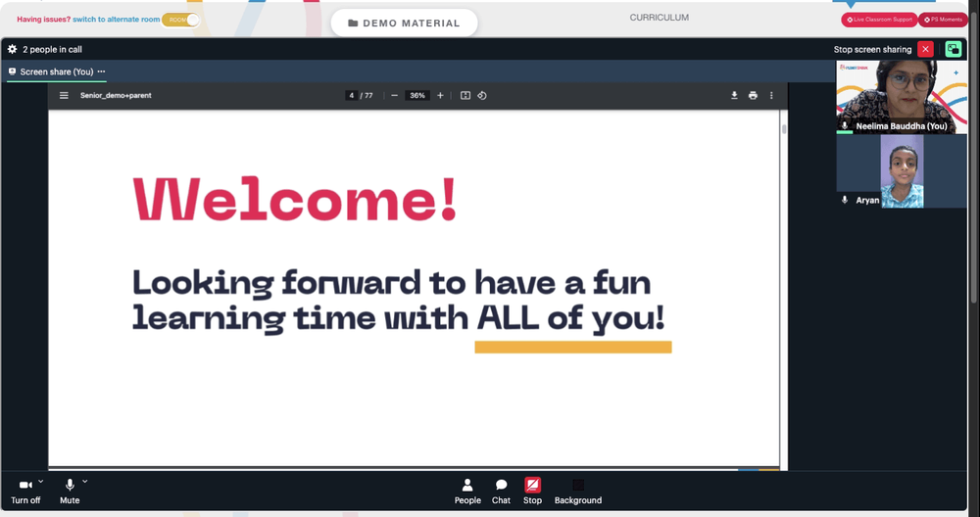
Task: Open PDF viewer more actions menu
Action: click(771, 96)
